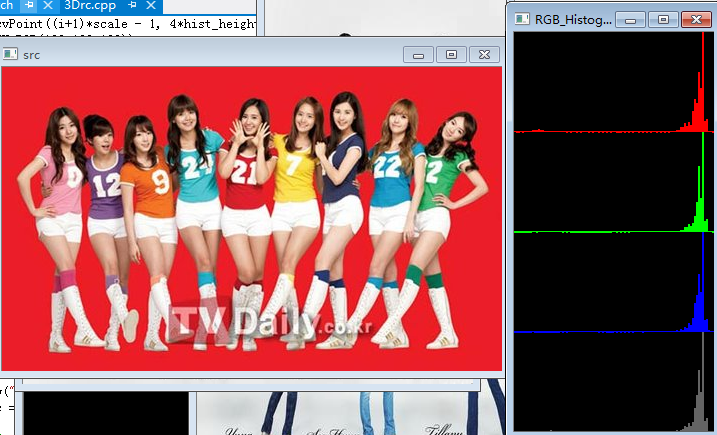Image resolution: width=717 pixels, height=435 pixels.
Task: Open the src window system menu icon
Action: coord(10,54)
